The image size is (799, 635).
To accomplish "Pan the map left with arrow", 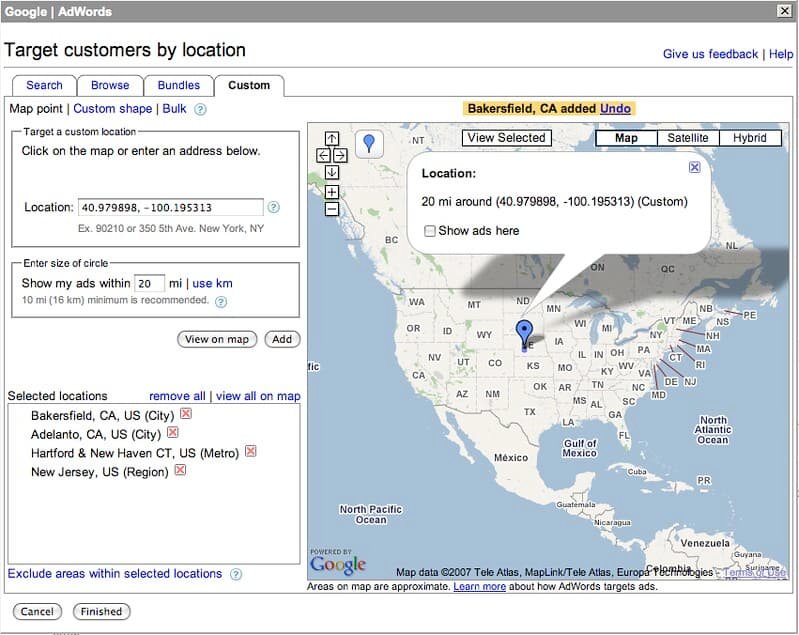I will click(x=323, y=155).
